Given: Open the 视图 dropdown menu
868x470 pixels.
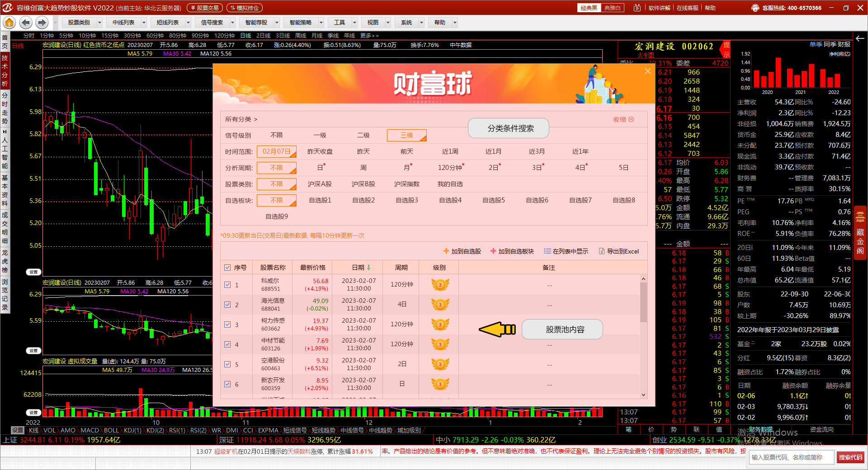Looking at the screenshot, I should [x=377, y=22].
